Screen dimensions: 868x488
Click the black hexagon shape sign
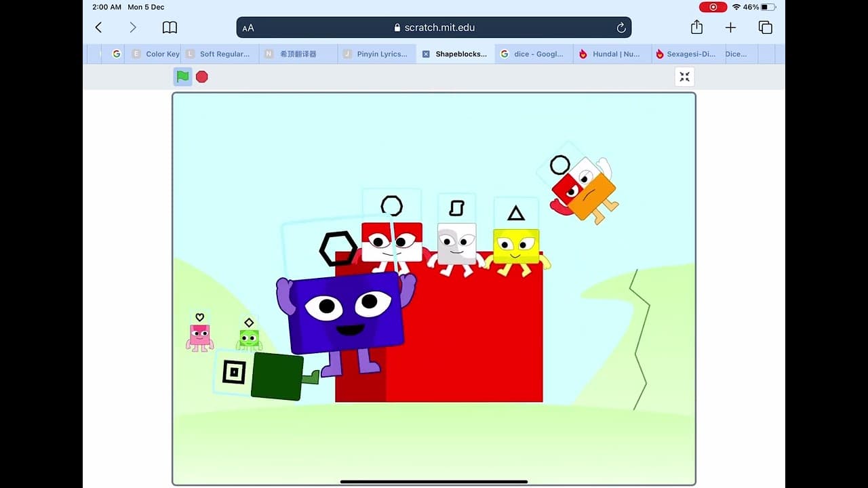(338, 249)
